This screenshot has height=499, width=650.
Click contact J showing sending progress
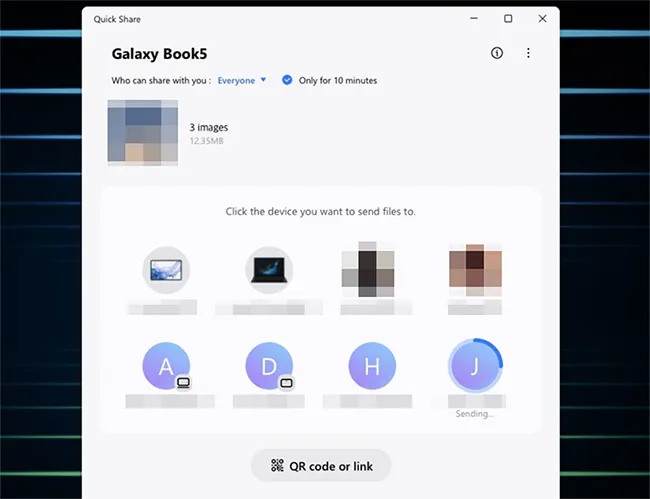[474, 366]
